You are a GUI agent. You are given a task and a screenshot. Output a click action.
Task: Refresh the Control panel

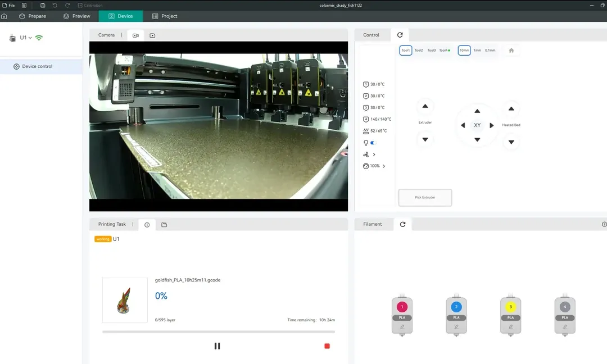pyautogui.click(x=400, y=35)
